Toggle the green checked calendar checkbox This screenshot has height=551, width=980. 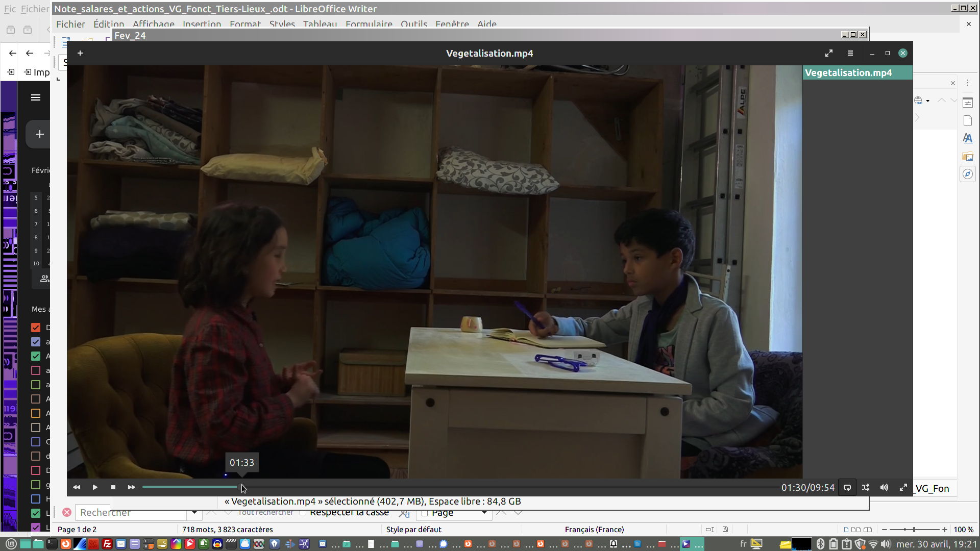pyautogui.click(x=36, y=356)
